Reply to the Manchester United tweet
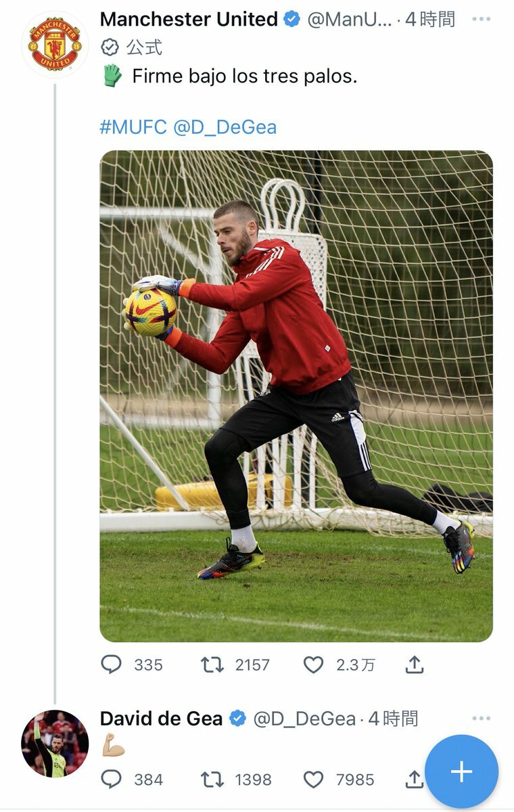The width and height of the screenshot is (514, 812). tap(111, 665)
